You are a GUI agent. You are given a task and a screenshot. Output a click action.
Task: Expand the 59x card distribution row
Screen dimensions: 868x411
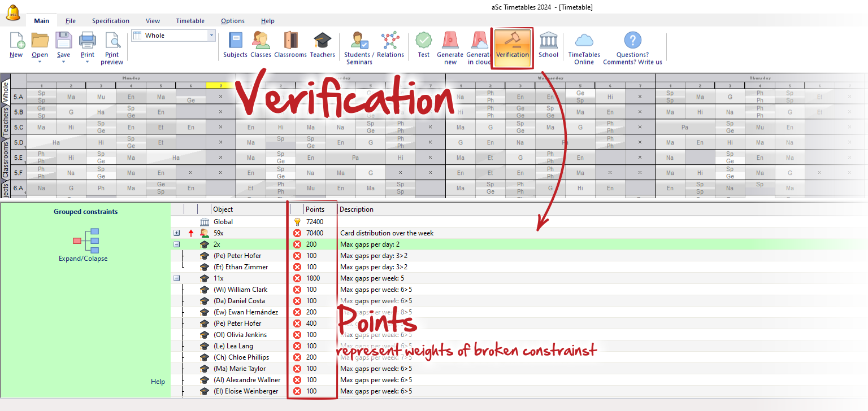coord(177,233)
